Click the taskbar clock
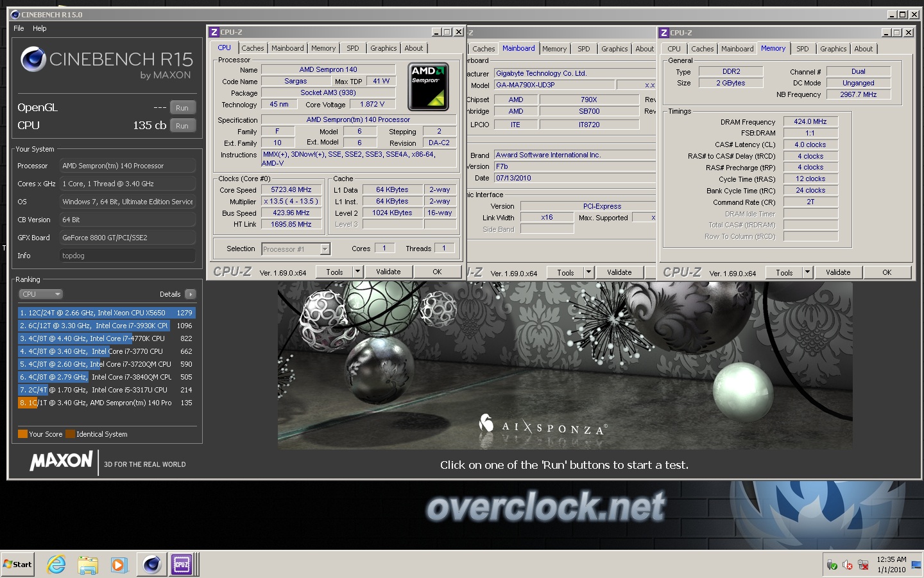The image size is (924, 578). 891,565
